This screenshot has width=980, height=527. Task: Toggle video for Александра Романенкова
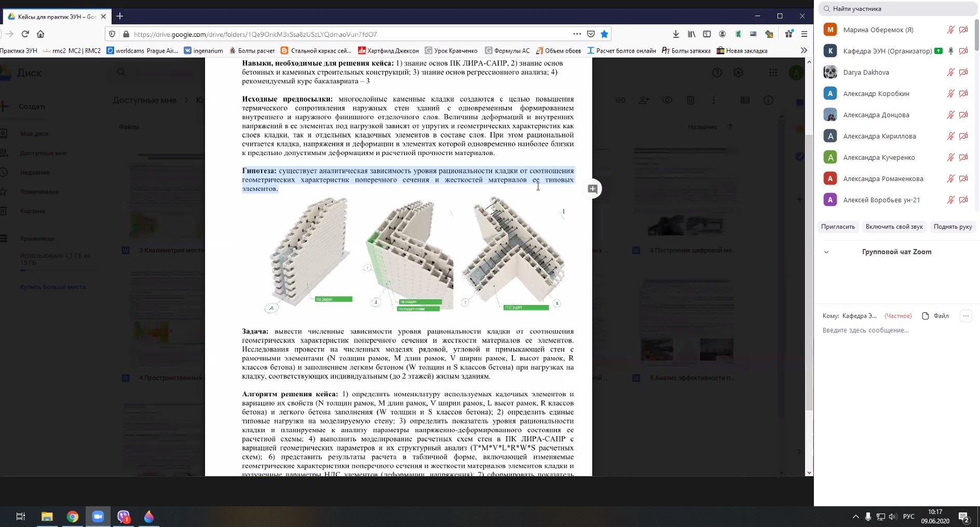(963, 178)
